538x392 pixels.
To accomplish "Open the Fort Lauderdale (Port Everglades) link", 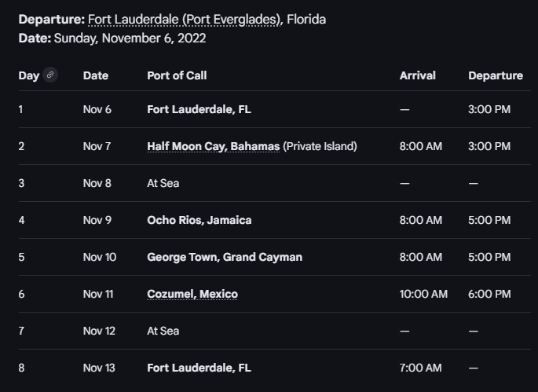I will (185, 19).
